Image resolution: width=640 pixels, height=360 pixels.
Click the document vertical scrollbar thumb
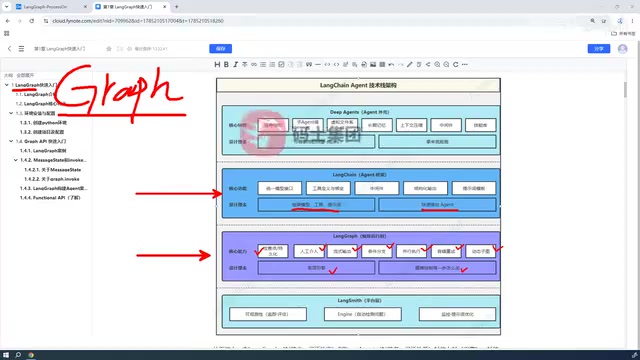click(x=625, y=89)
